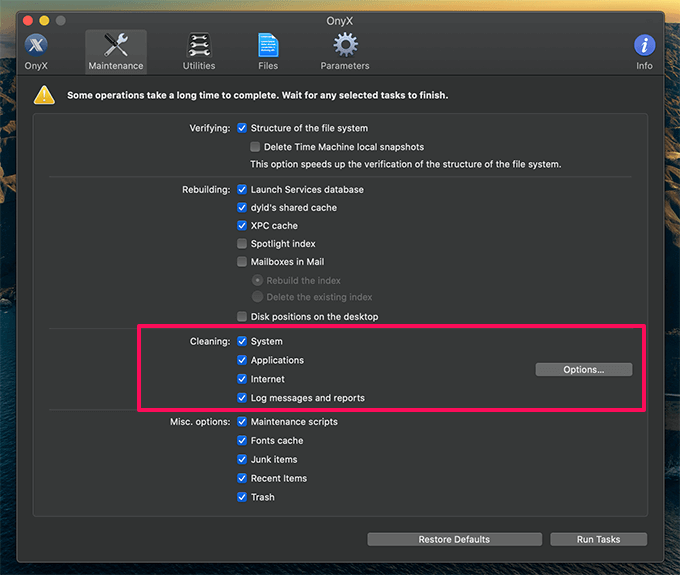Open the Parameters gear section
This screenshot has width=680, height=575.
tap(345, 52)
